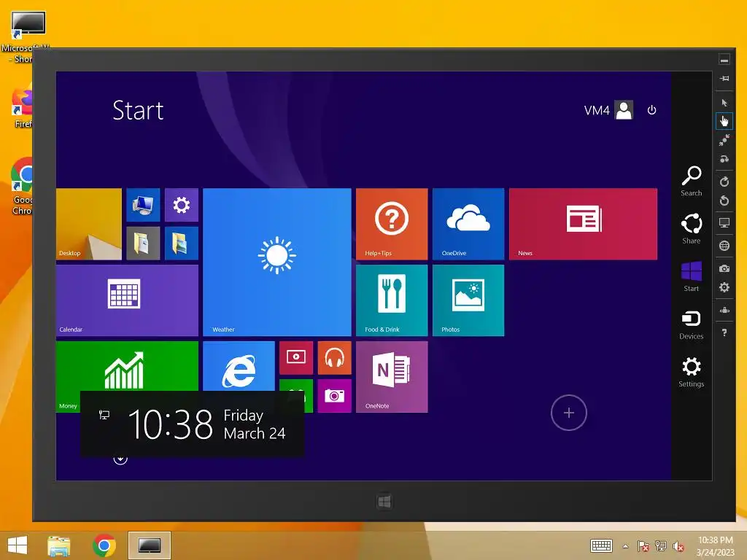Click the muted volume tray icon
Screen dimensions: 747x560
678,546
